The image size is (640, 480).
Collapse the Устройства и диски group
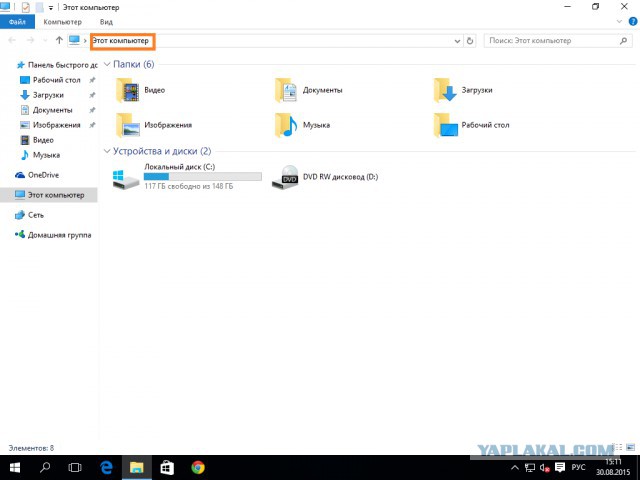(x=108, y=151)
